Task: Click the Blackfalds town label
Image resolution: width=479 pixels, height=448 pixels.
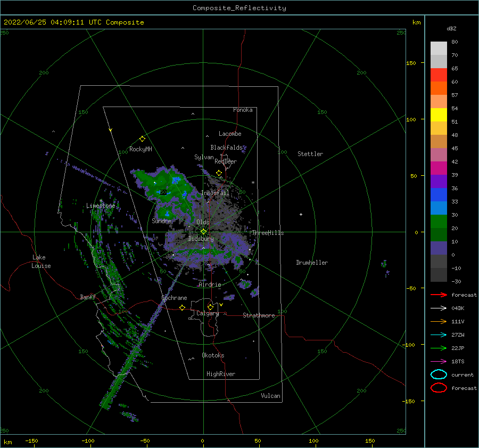Action: 226,148
